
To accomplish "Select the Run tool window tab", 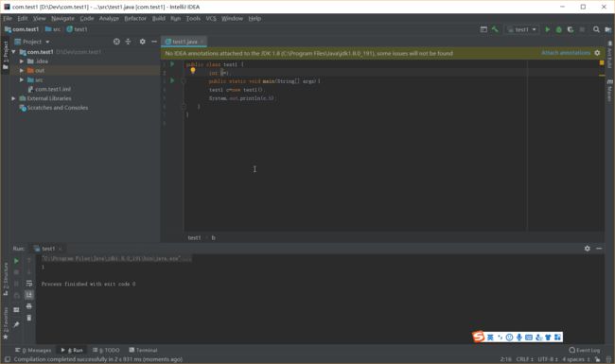I will coord(72,350).
